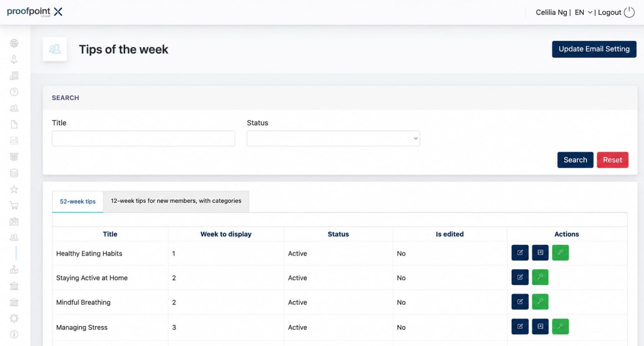Image resolution: width=644 pixels, height=346 pixels.
Task: Edit the Staying Active at Home tip
Action: [x=520, y=277]
